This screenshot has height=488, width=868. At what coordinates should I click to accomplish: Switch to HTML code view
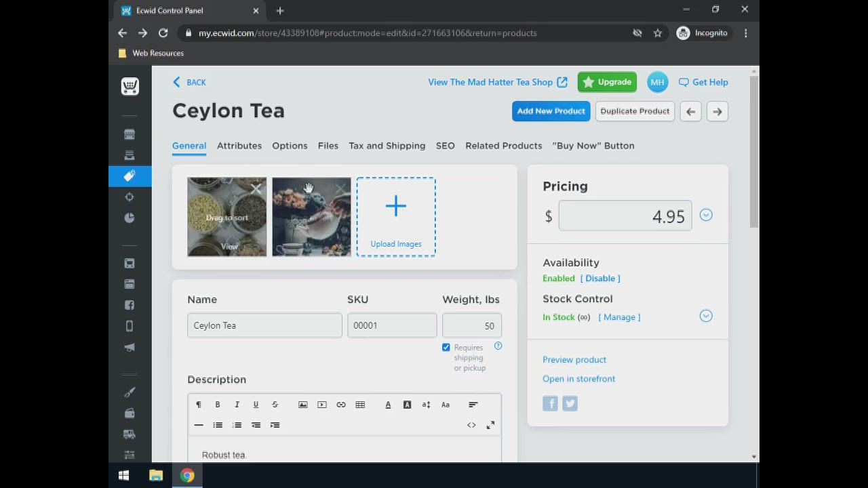coord(471,425)
